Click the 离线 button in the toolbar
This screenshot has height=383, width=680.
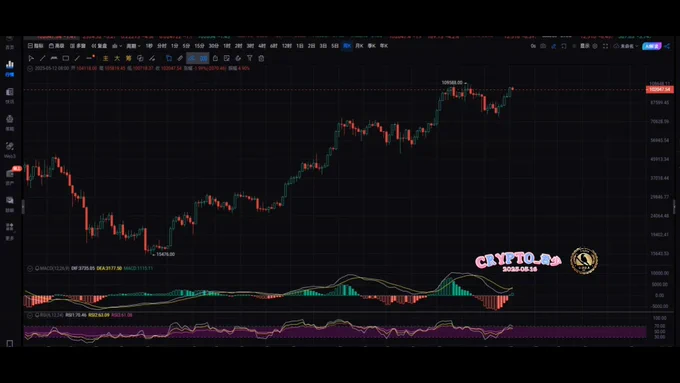tap(56, 46)
